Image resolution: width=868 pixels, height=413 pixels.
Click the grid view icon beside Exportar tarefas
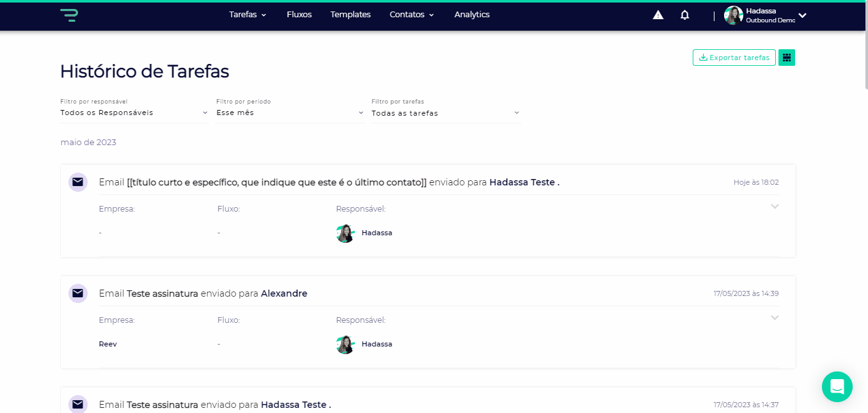[787, 58]
